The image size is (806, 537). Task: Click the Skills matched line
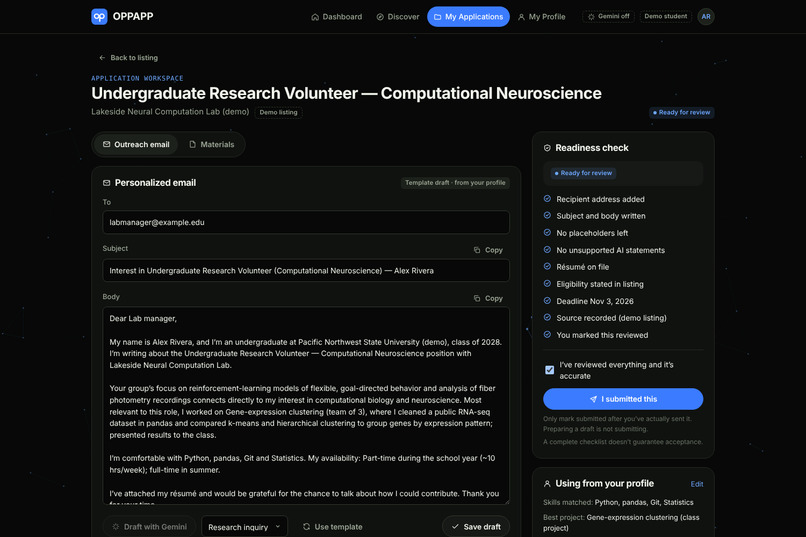[x=618, y=503]
